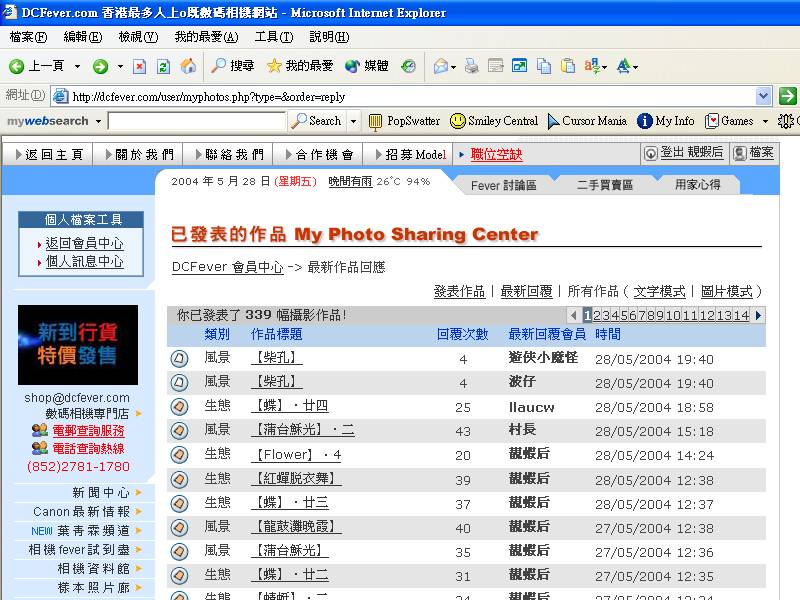Click the 新到行貨 特價發售 banner
This screenshot has width=800, height=600.
click(78, 345)
